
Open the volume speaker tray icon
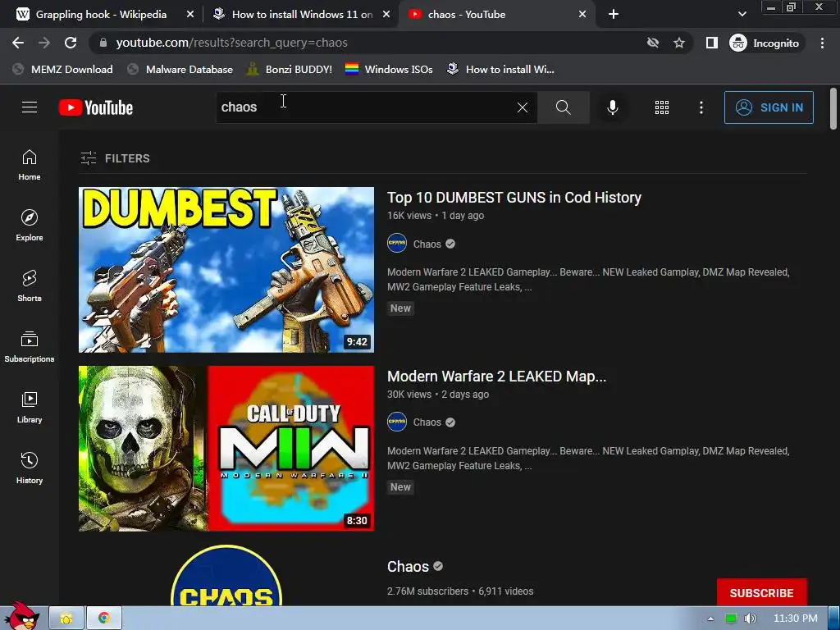click(751, 619)
